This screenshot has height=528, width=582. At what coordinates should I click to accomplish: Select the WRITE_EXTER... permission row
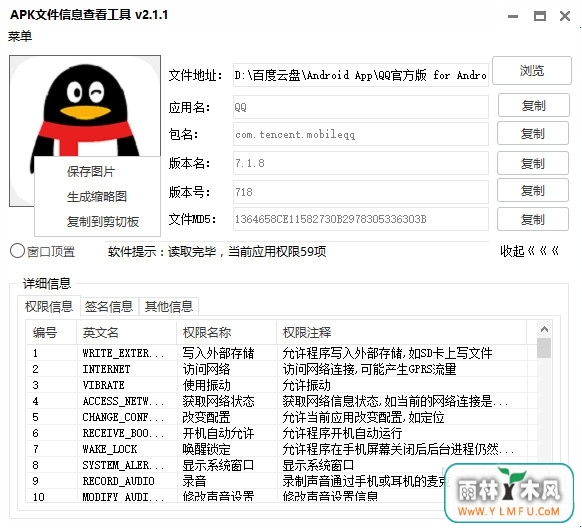pos(282,353)
